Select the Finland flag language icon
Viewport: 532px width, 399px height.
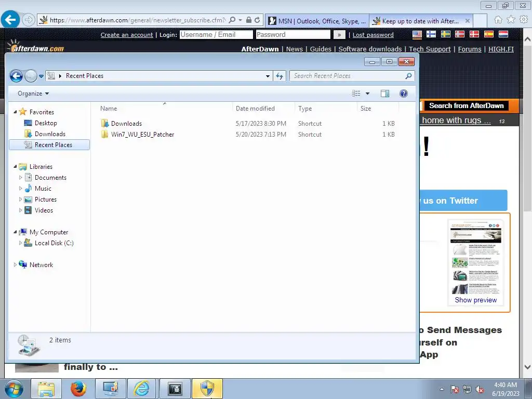tap(431, 34)
